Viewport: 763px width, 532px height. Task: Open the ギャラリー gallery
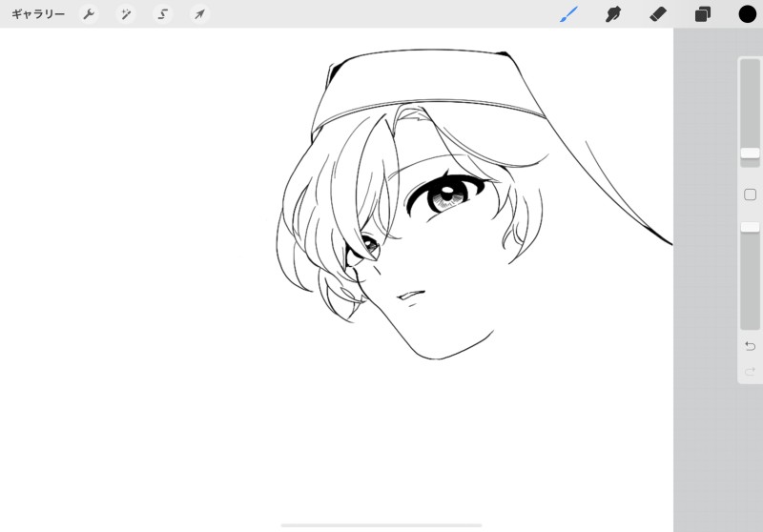[38, 14]
